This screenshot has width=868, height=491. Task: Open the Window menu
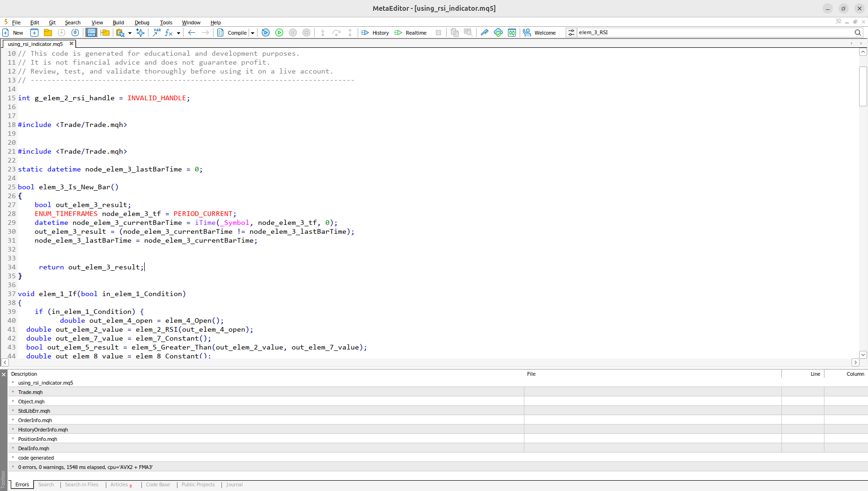click(191, 22)
